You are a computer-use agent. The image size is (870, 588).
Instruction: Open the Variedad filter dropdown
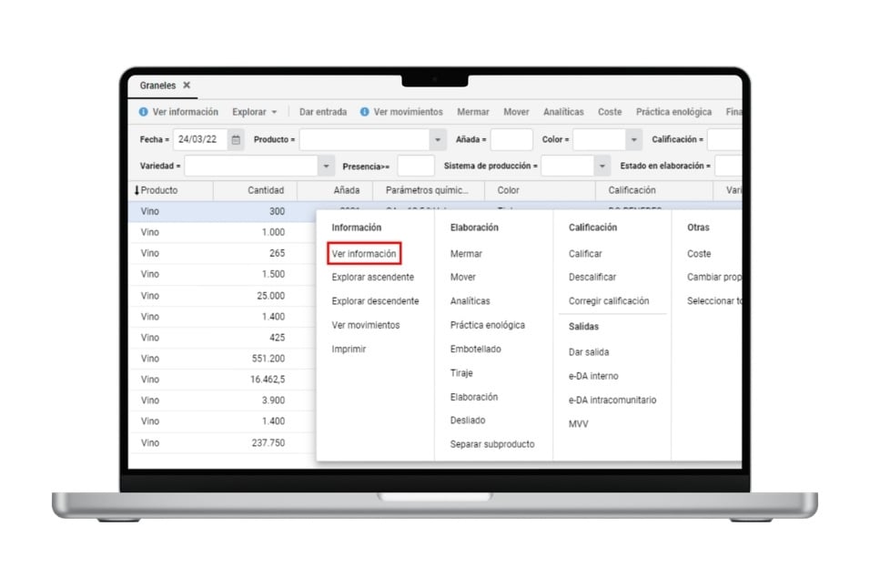(326, 165)
